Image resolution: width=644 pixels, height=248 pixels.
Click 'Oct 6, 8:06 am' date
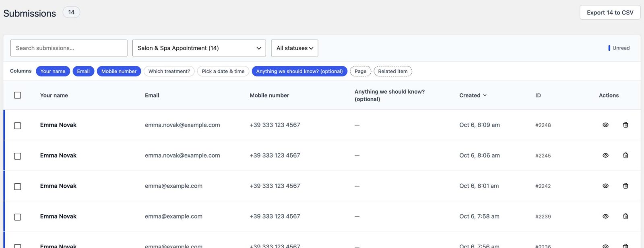[x=479, y=156]
